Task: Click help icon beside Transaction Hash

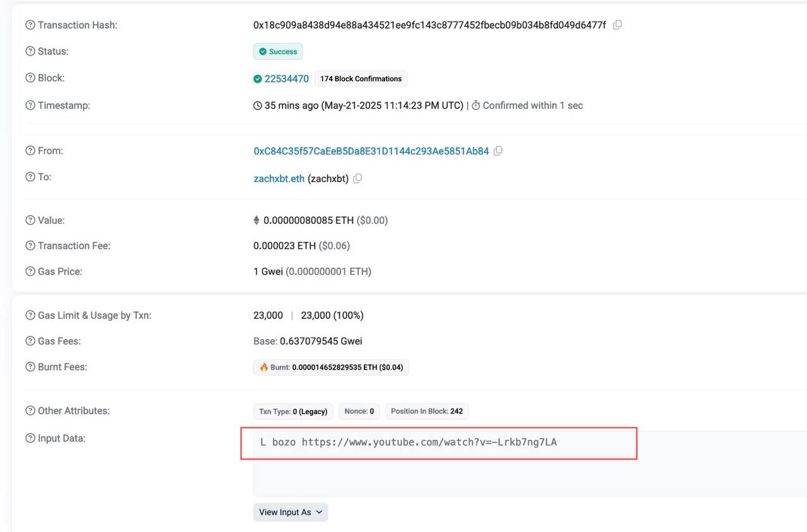Action: tap(30, 25)
